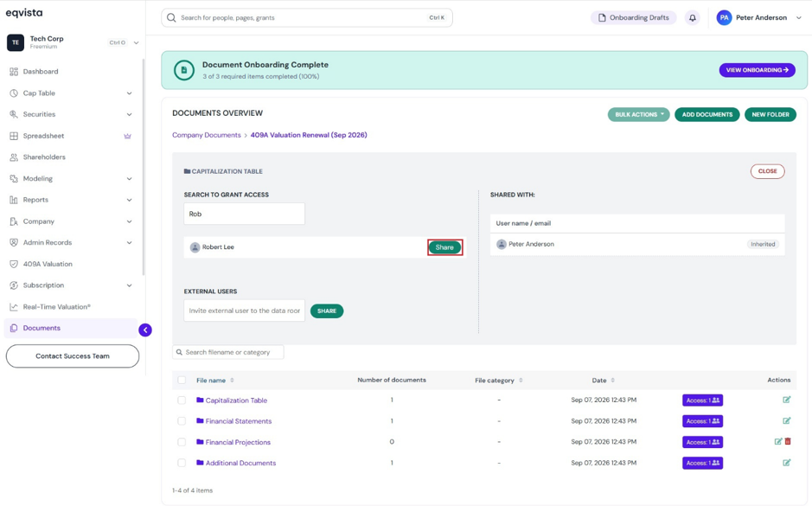Open the Tech Corp company switcher

click(136, 43)
